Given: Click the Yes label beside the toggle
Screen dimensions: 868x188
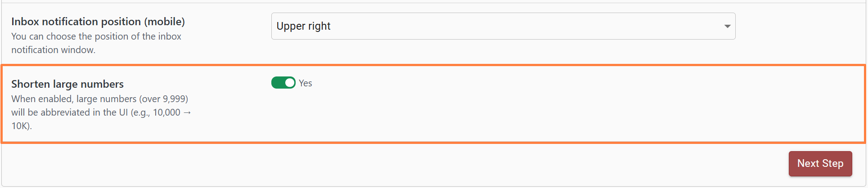Looking at the screenshot, I should (x=306, y=83).
